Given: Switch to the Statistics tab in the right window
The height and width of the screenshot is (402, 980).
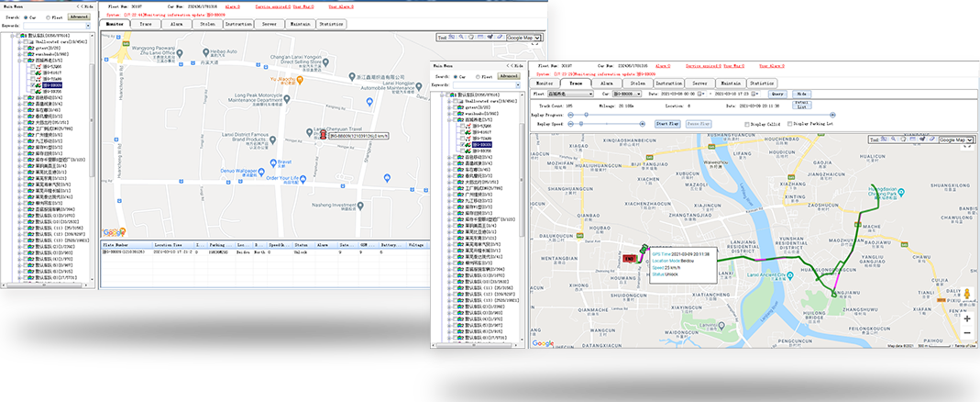Looking at the screenshot, I should 761,83.
